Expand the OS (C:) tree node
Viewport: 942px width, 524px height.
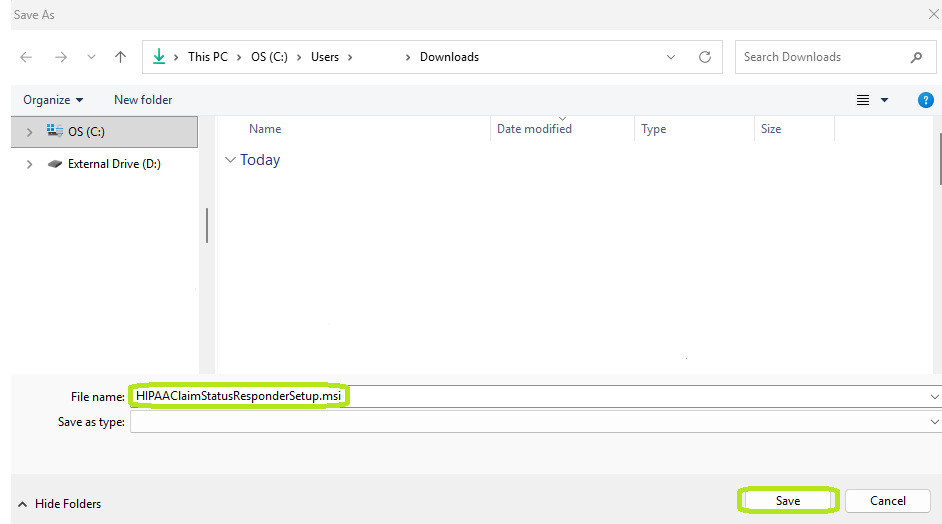(29, 132)
